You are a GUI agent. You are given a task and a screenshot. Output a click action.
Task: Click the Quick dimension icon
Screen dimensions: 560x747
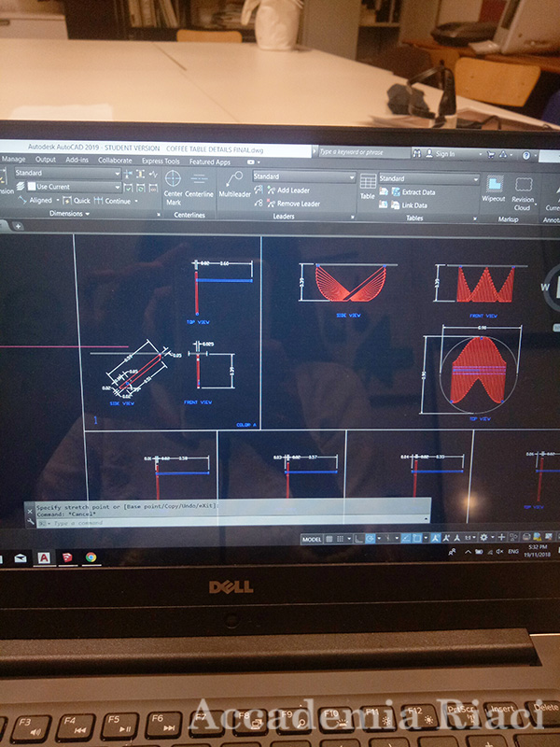tap(67, 201)
